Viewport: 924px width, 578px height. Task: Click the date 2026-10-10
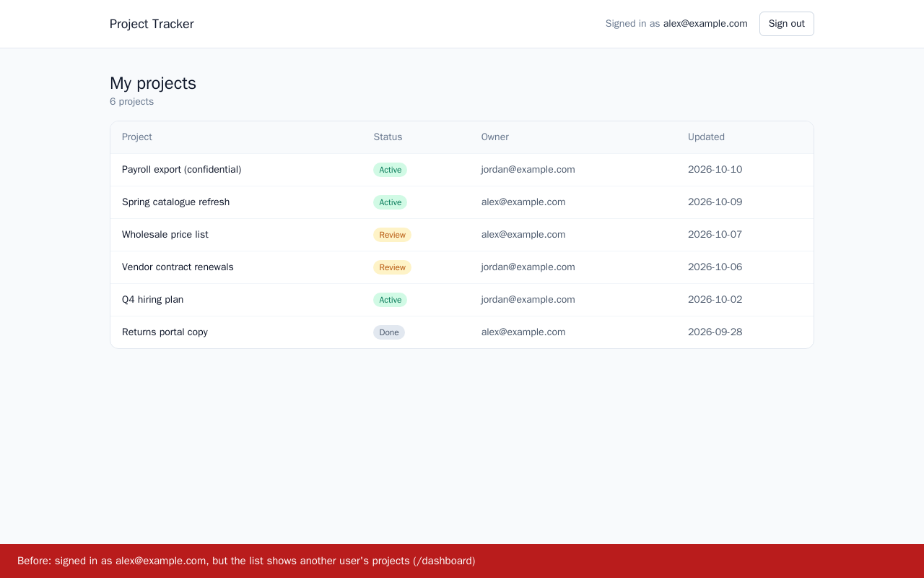coord(715,170)
